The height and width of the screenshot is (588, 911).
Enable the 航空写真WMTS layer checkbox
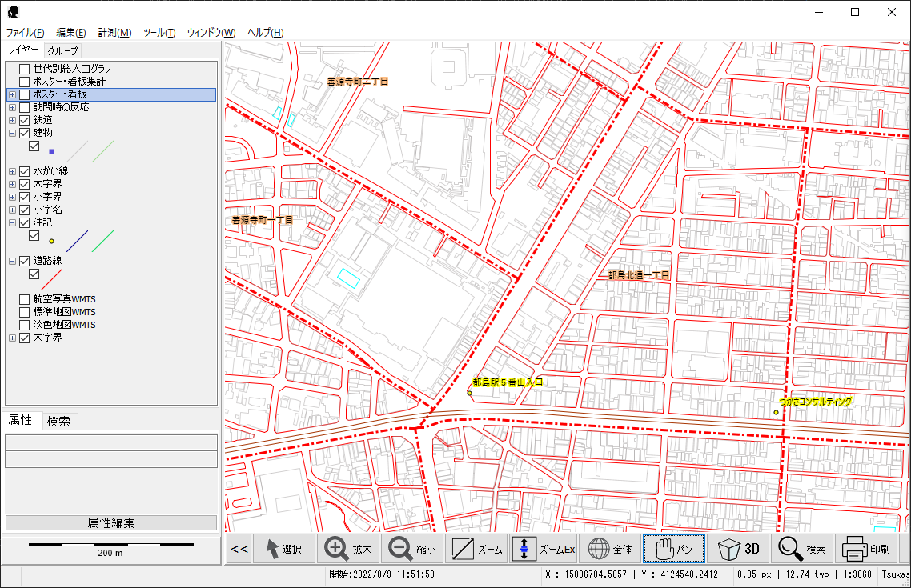click(25, 299)
